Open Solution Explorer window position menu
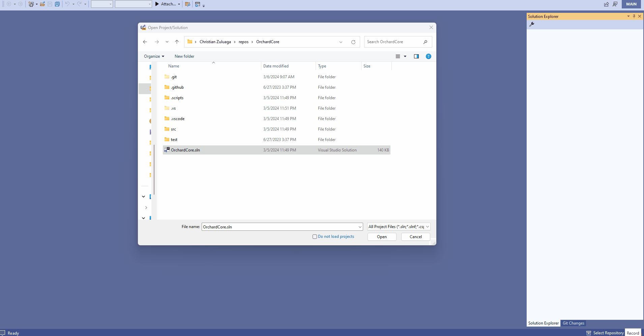644x336 pixels. (628, 16)
